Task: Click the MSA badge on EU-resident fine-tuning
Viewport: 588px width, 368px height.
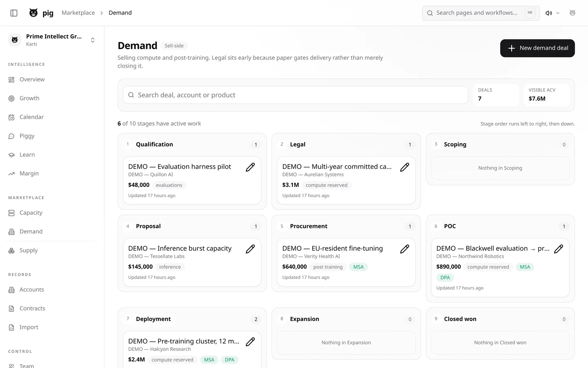Action: pyautogui.click(x=359, y=267)
